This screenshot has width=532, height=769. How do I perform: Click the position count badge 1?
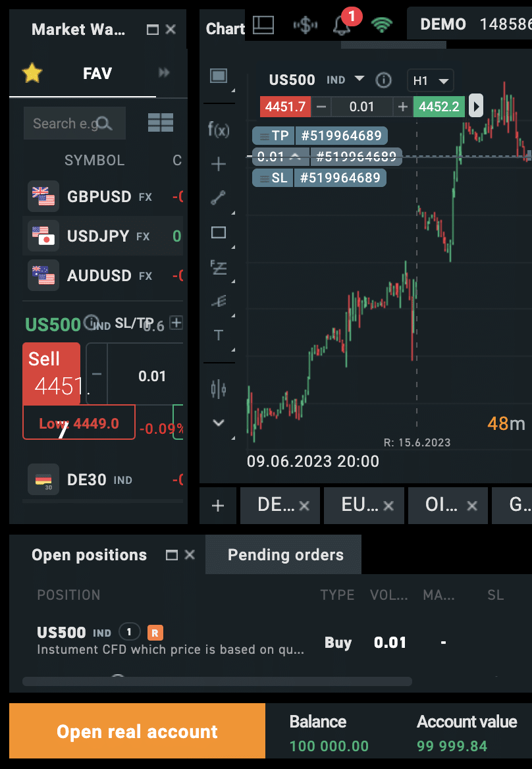(130, 631)
